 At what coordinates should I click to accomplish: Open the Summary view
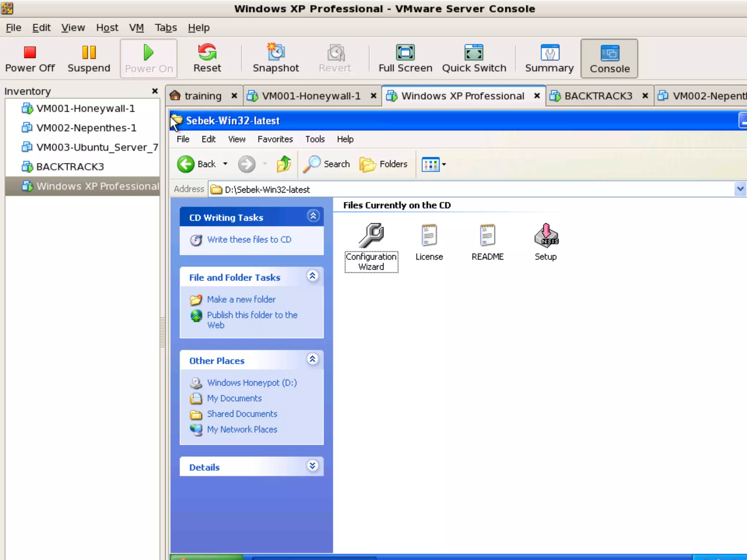[x=549, y=53]
